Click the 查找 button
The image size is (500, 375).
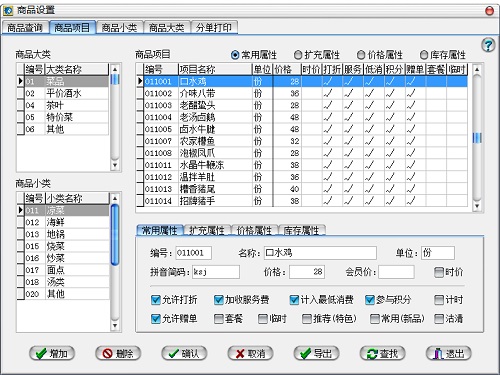pyautogui.click(x=382, y=353)
